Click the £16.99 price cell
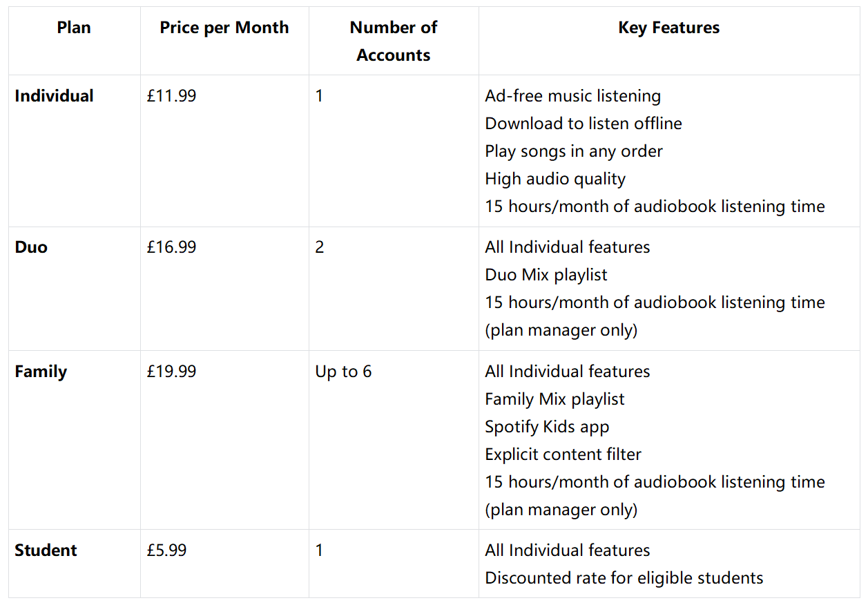The height and width of the screenshot is (605, 868). (x=171, y=247)
